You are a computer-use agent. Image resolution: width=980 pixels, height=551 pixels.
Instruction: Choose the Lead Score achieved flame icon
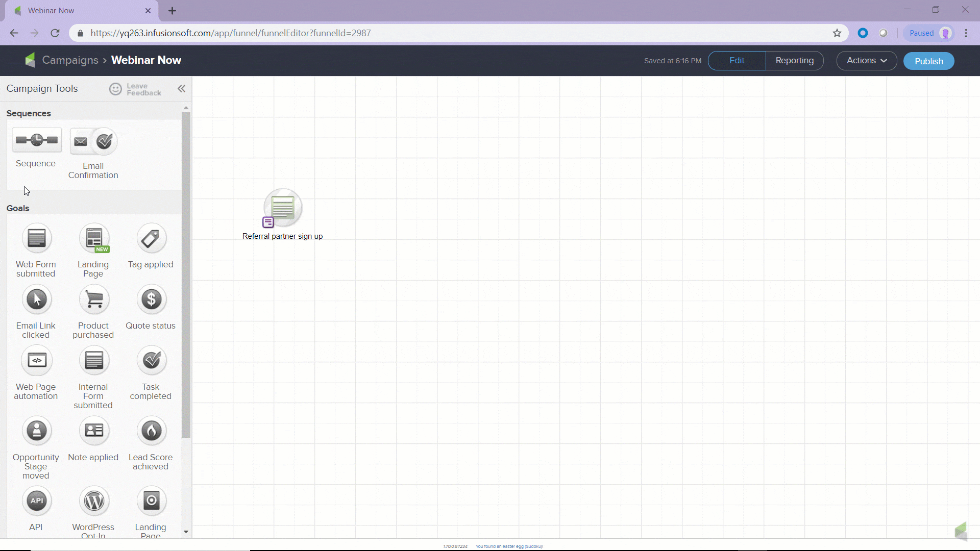tap(151, 431)
